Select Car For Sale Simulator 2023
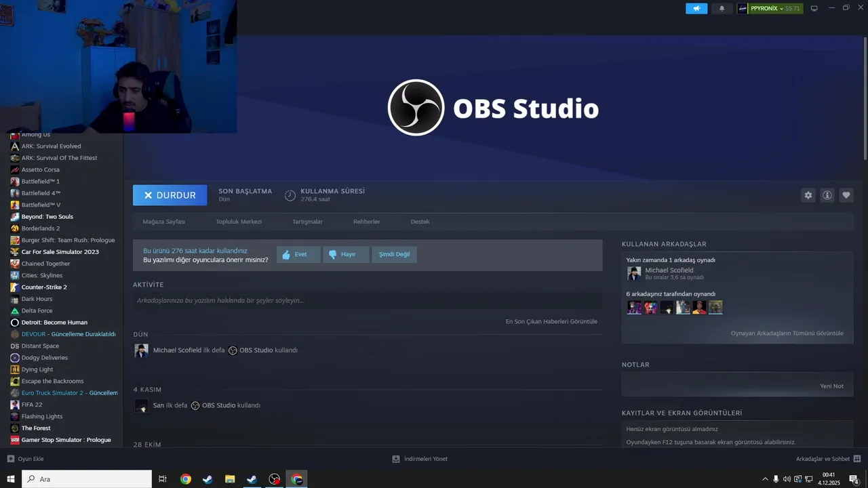Image resolution: width=868 pixels, height=488 pixels. coord(60,252)
